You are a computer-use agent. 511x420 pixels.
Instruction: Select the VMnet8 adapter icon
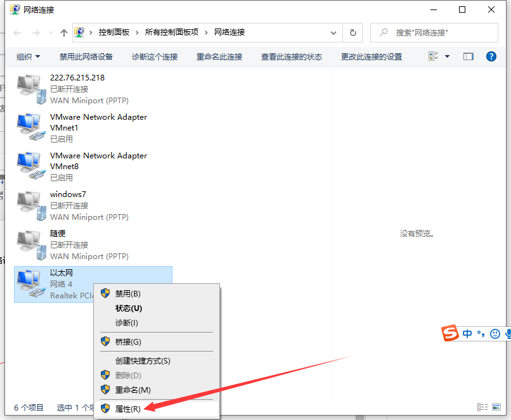click(31, 166)
